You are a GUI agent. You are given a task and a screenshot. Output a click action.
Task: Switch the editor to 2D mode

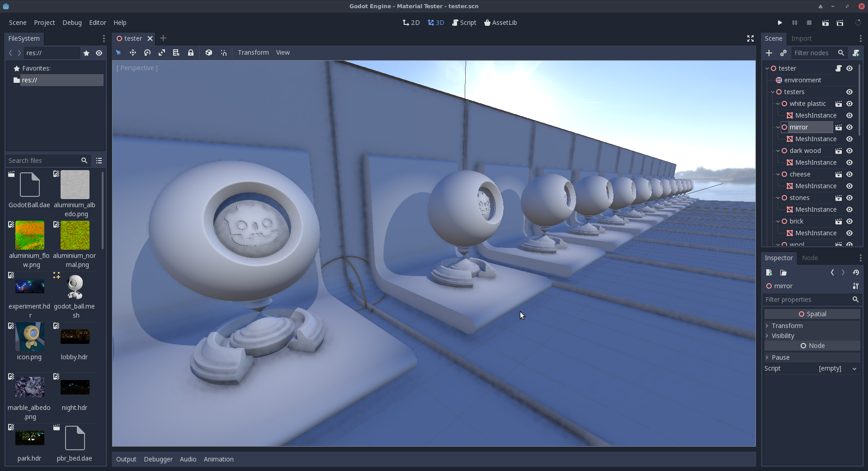(x=410, y=23)
